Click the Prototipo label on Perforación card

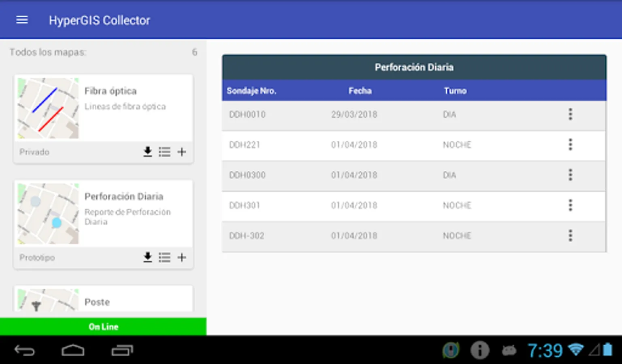(37, 258)
